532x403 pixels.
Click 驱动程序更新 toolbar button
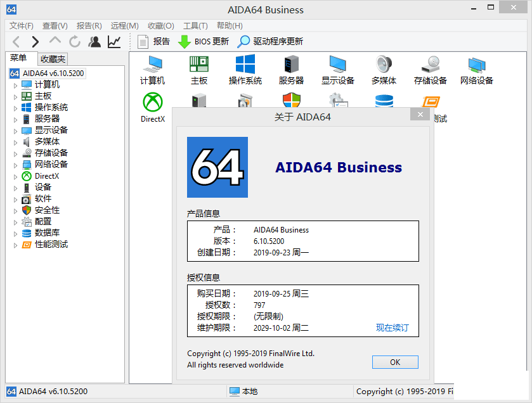(270, 42)
